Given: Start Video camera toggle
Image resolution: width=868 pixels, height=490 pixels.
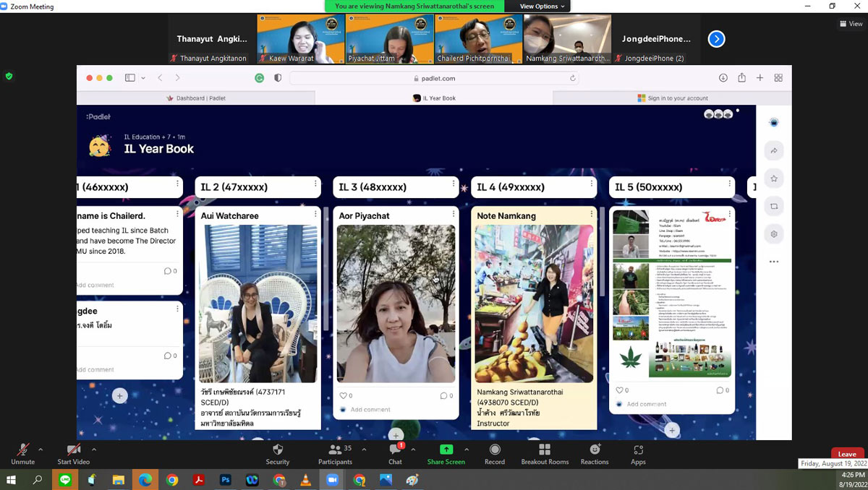Looking at the screenshot, I should [x=73, y=450].
